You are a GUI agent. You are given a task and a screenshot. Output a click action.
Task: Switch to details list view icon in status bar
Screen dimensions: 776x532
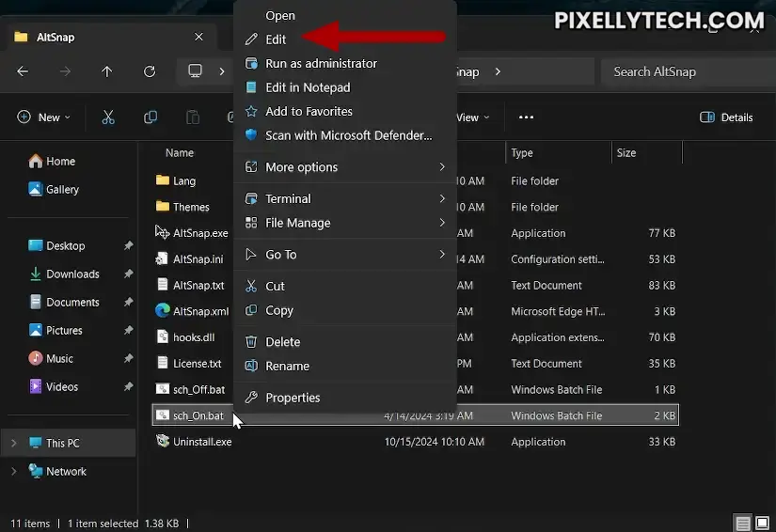click(742, 523)
